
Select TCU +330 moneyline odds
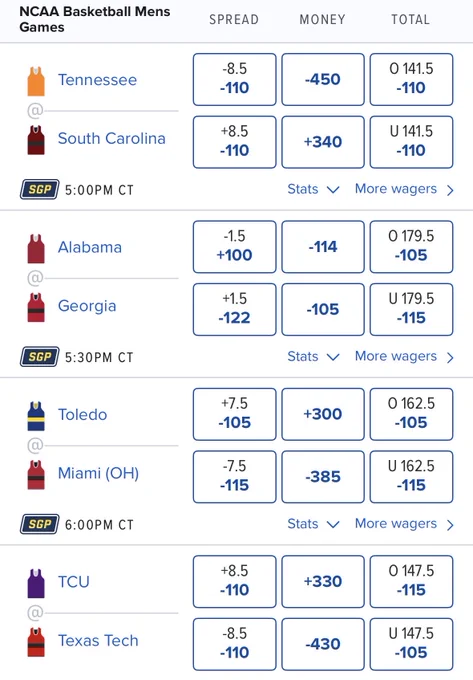[x=323, y=581]
